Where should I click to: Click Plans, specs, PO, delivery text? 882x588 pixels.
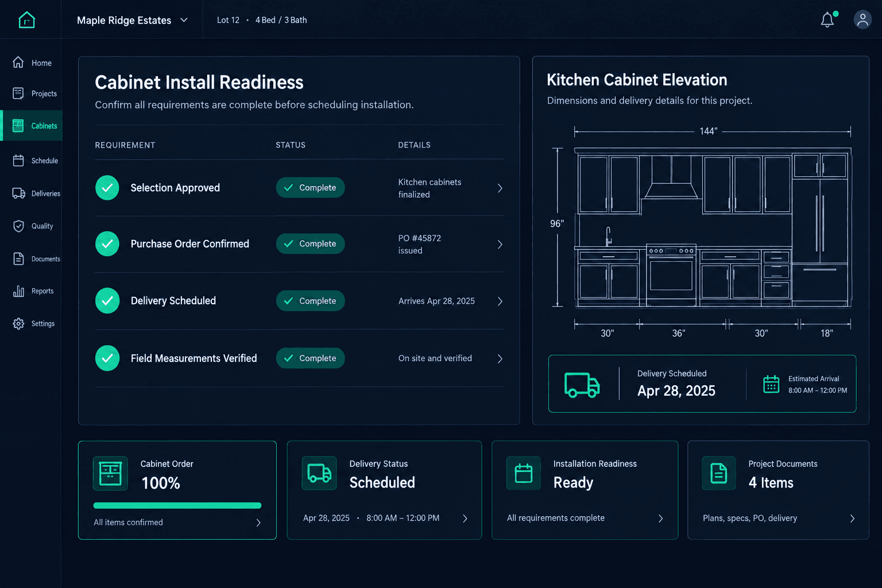coord(750,519)
